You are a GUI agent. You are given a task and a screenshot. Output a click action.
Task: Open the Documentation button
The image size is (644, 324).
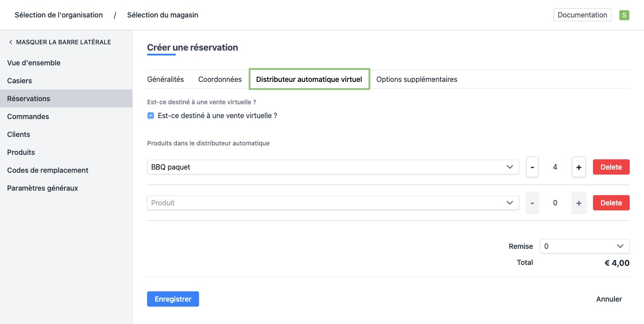click(582, 15)
